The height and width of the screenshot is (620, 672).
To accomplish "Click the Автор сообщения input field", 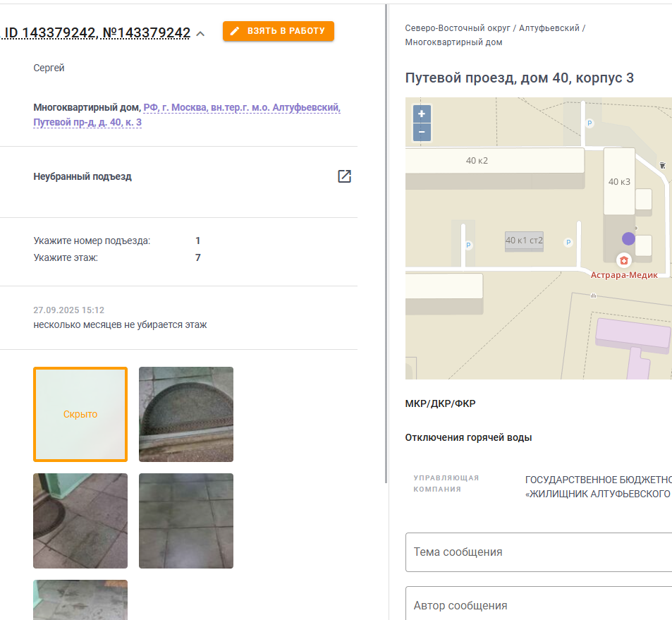I will 539,603.
